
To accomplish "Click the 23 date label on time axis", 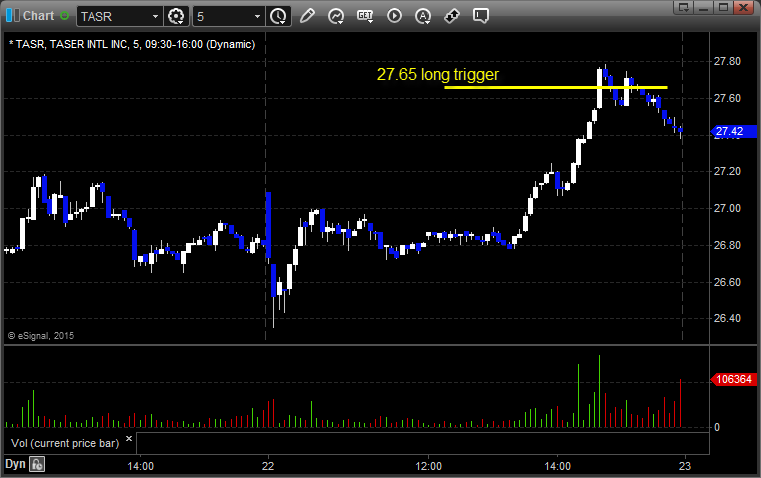I will (685, 466).
